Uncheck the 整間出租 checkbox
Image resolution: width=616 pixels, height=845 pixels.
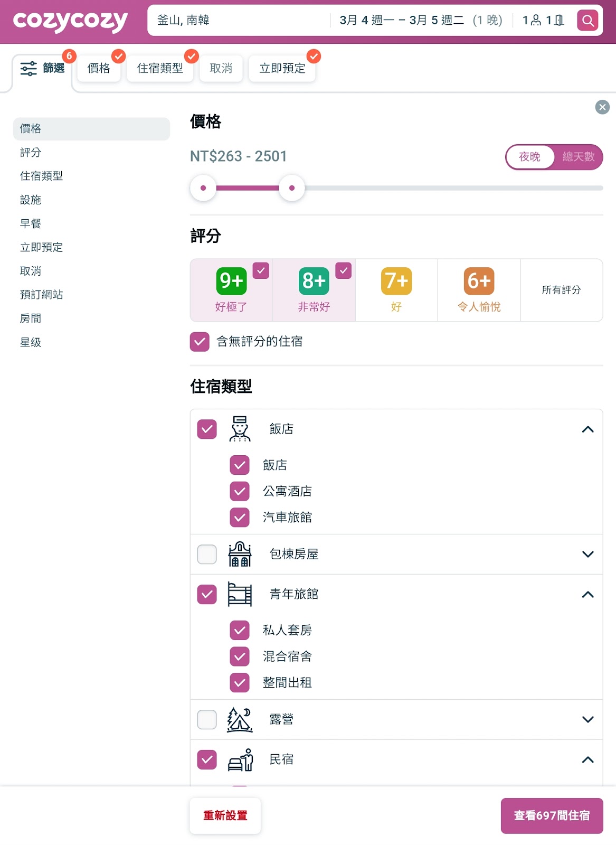pyautogui.click(x=240, y=683)
